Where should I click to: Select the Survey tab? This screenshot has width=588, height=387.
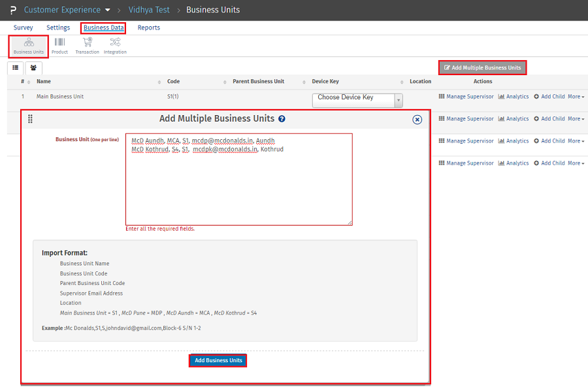click(x=23, y=27)
